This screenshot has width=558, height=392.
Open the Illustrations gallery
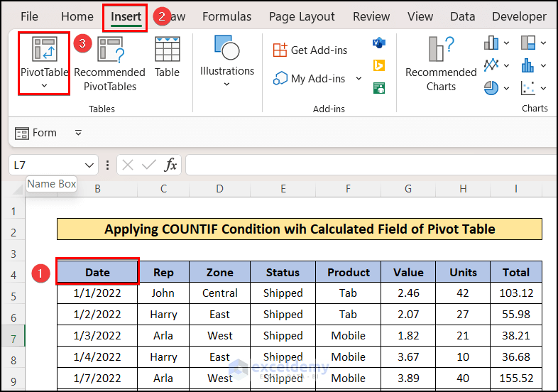(x=227, y=61)
